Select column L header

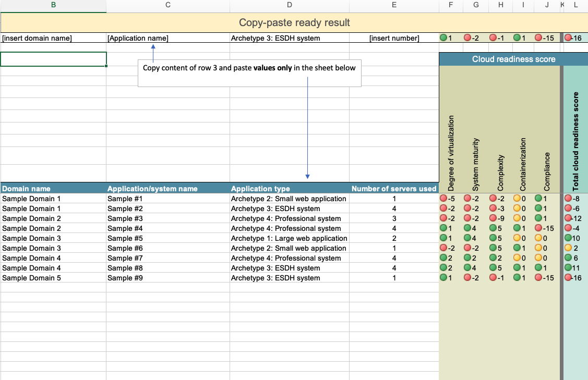click(575, 5)
